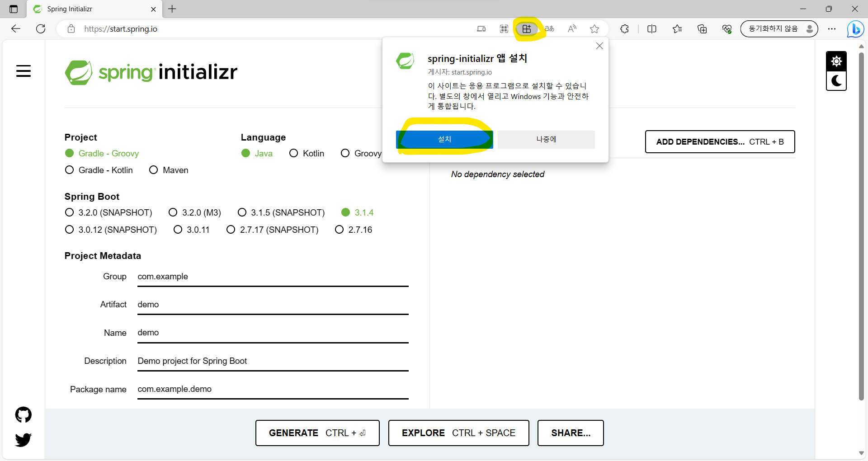Image resolution: width=868 pixels, height=461 pixels.
Task: Click 나중에 to postpone installation
Action: click(x=546, y=139)
